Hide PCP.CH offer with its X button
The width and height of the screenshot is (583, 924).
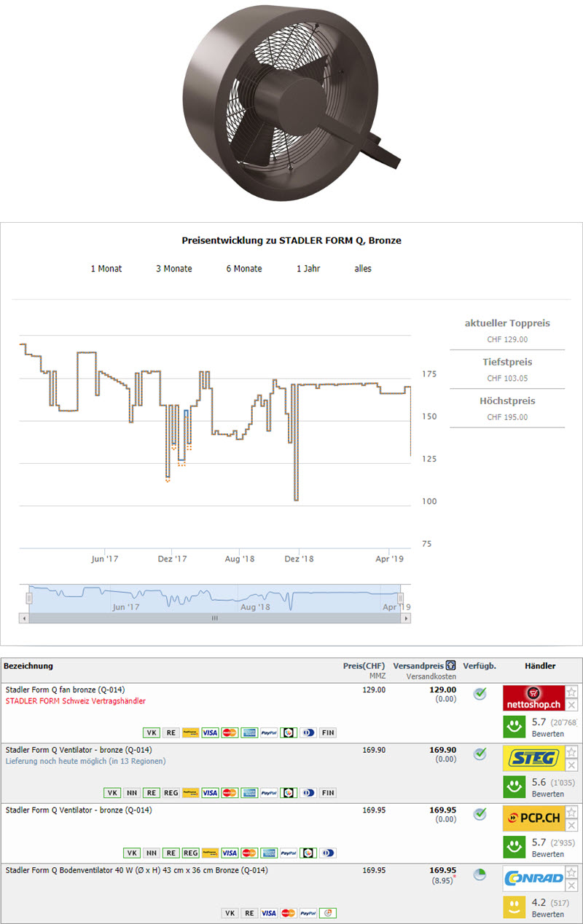[x=572, y=825]
